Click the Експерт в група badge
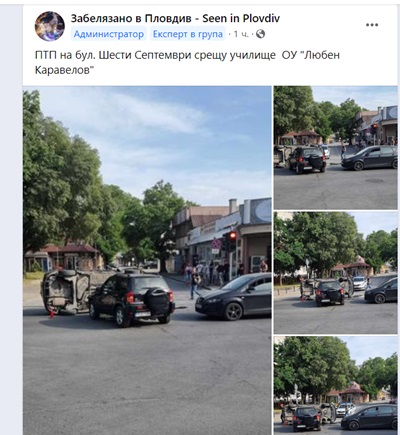 click(188, 34)
